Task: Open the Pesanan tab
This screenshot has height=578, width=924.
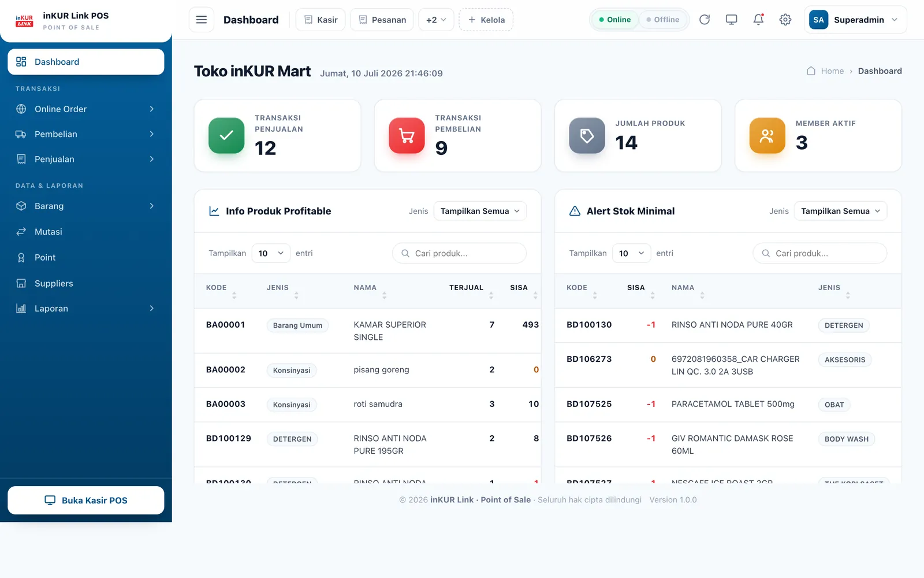Action: click(x=382, y=20)
